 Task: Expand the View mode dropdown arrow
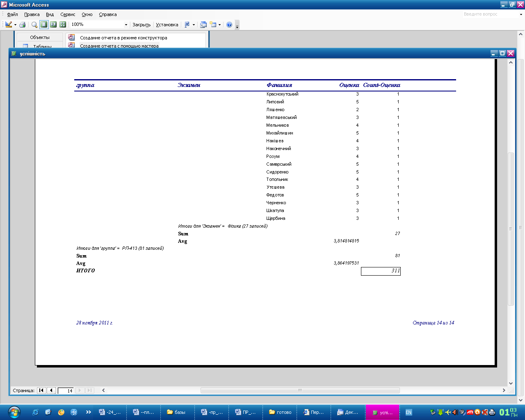[x=15, y=25]
